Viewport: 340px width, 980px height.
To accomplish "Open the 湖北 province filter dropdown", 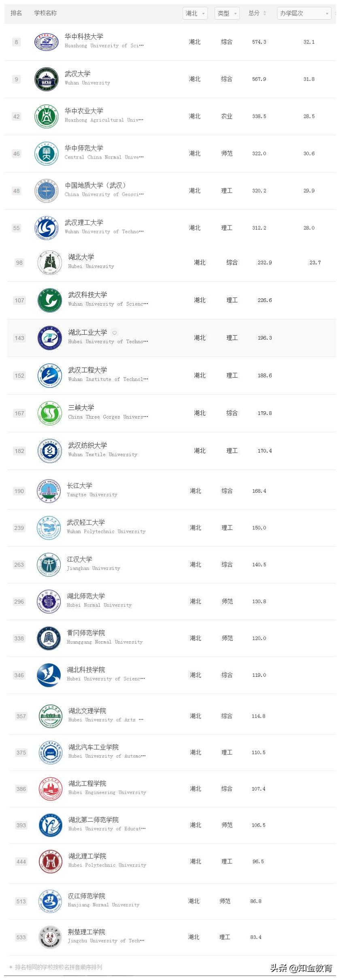I will [x=195, y=13].
